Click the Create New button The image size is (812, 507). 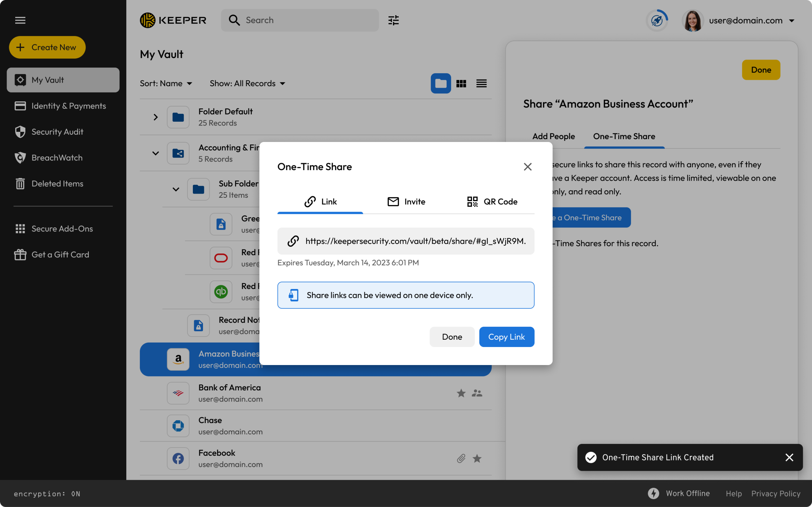(47, 47)
